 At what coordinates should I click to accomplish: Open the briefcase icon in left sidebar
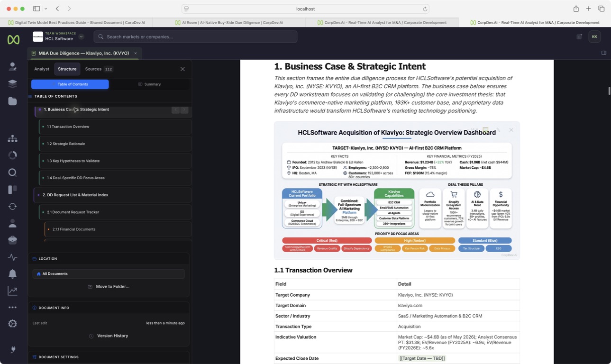pos(13,240)
